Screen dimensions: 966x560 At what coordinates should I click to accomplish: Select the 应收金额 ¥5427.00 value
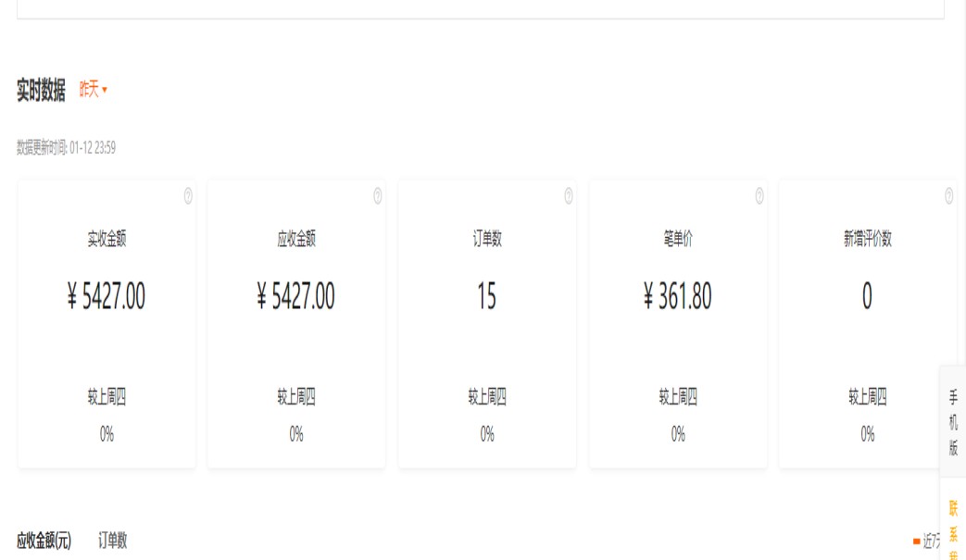click(x=296, y=297)
